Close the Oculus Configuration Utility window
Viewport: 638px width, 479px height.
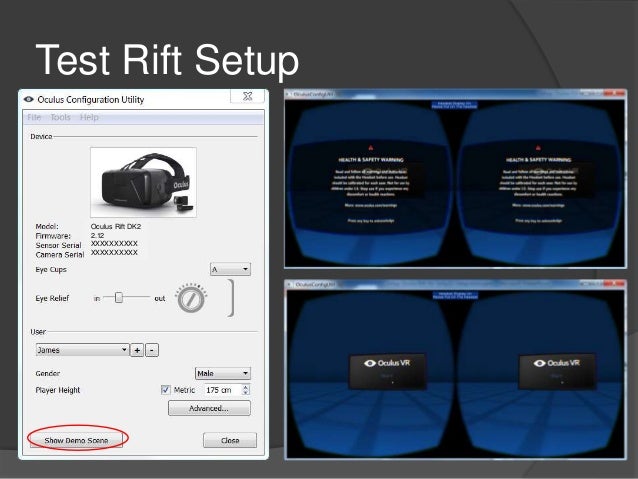pyautogui.click(x=247, y=96)
